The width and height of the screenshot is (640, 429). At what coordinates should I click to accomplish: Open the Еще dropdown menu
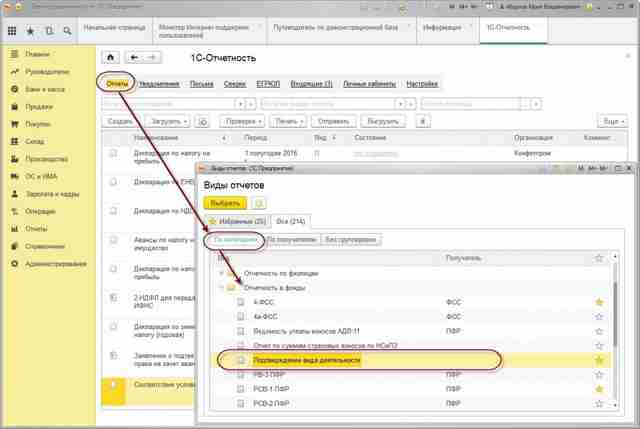click(613, 122)
